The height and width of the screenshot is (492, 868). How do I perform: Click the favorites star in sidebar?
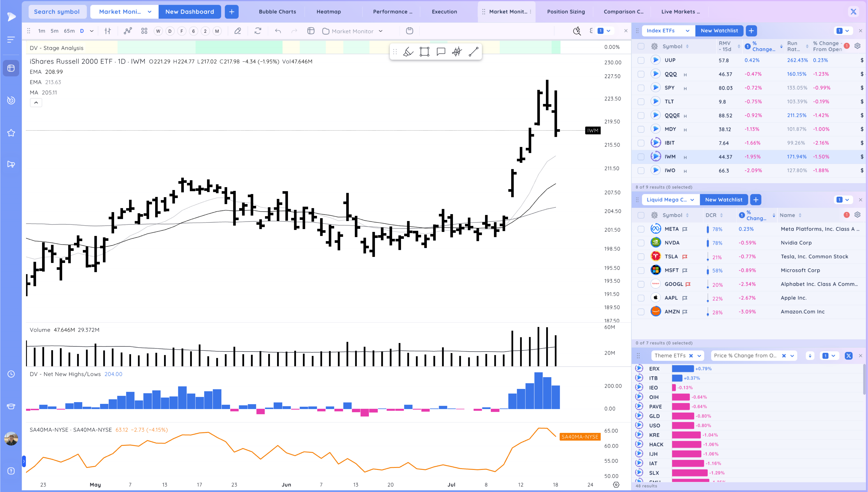pyautogui.click(x=11, y=133)
